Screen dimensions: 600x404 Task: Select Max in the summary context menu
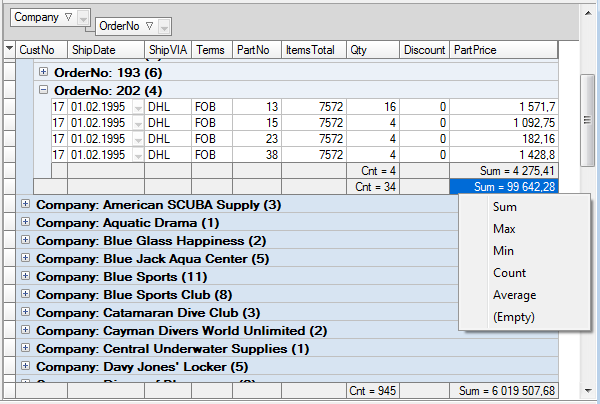[504, 229]
